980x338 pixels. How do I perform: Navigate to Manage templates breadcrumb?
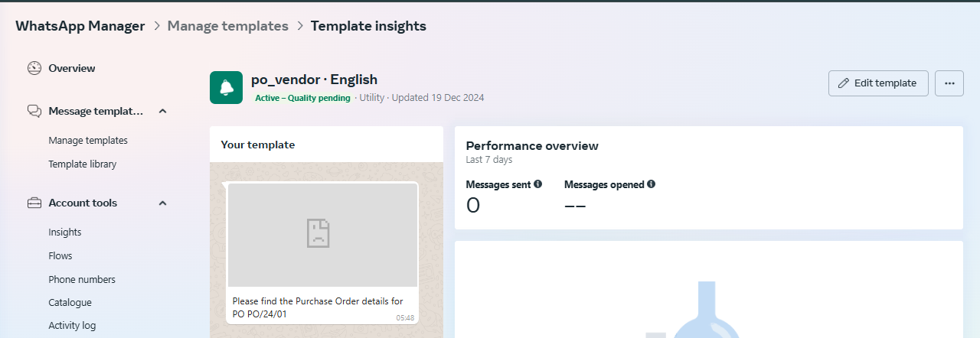pos(227,26)
